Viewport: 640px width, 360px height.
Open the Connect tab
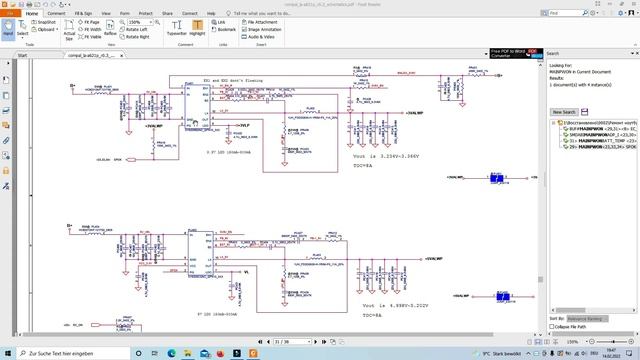(x=189, y=13)
